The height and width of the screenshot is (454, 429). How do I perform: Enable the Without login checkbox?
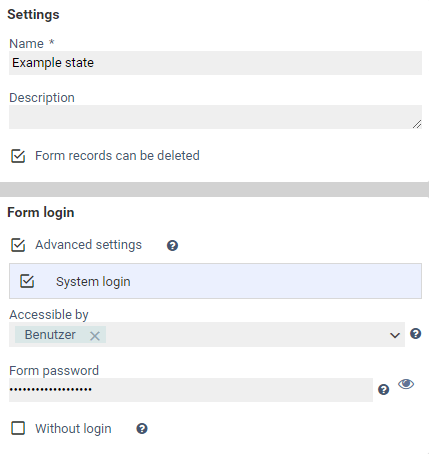(x=18, y=428)
